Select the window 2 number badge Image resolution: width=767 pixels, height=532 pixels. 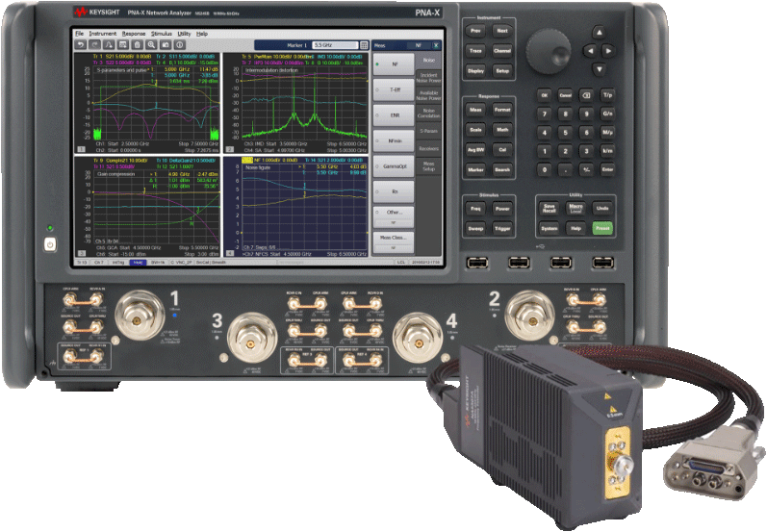(229, 149)
